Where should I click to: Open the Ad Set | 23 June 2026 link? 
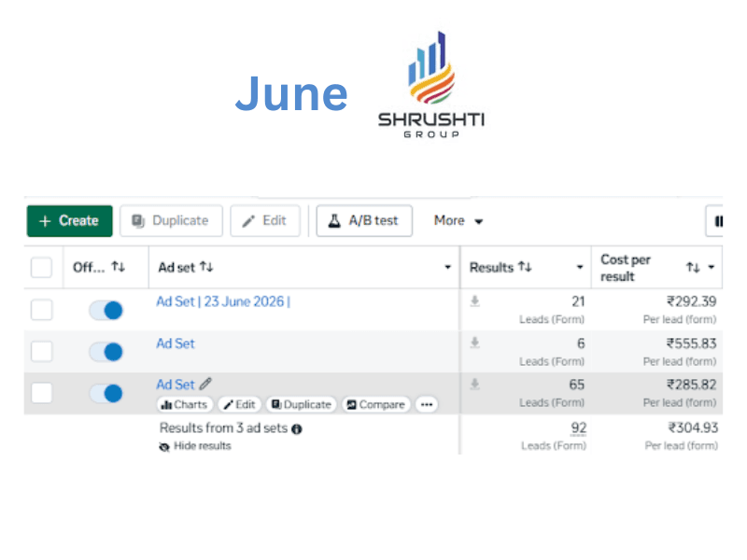point(223,301)
